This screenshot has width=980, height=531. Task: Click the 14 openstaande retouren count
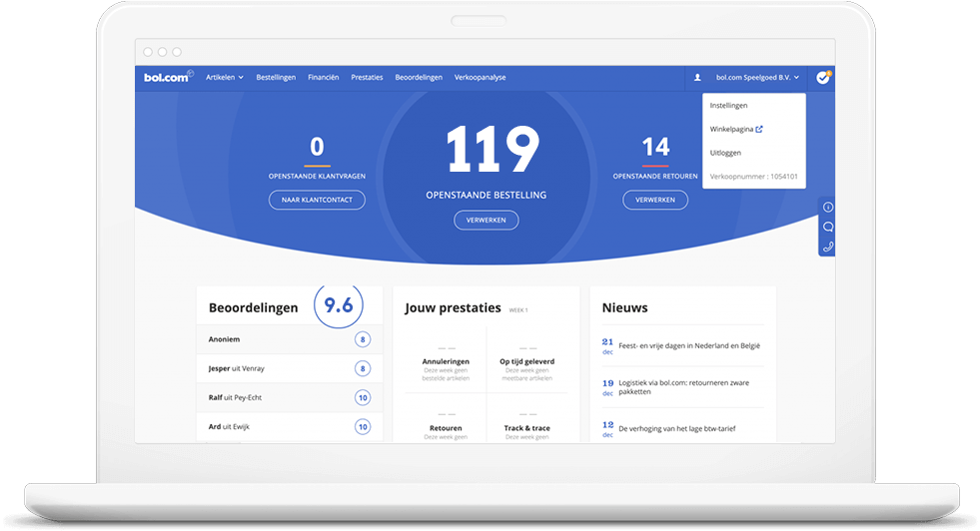[x=655, y=147]
